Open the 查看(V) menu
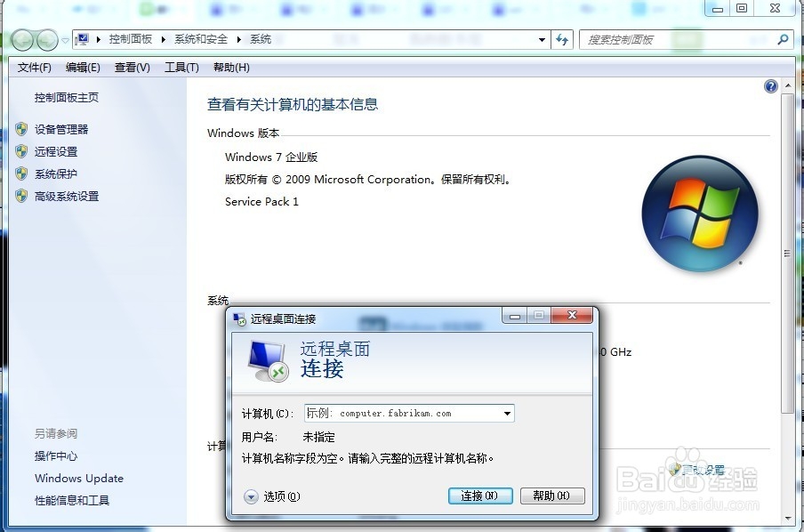The image size is (804, 532). click(133, 68)
